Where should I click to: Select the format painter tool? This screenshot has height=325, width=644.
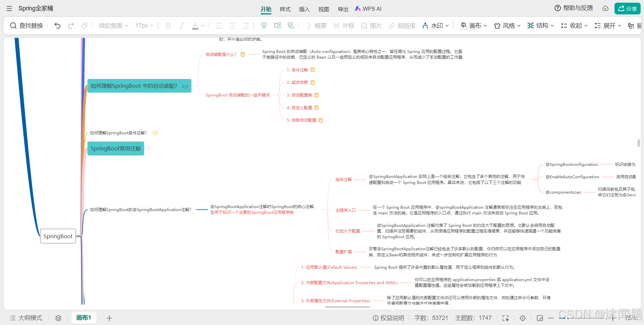[x=84, y=25]
